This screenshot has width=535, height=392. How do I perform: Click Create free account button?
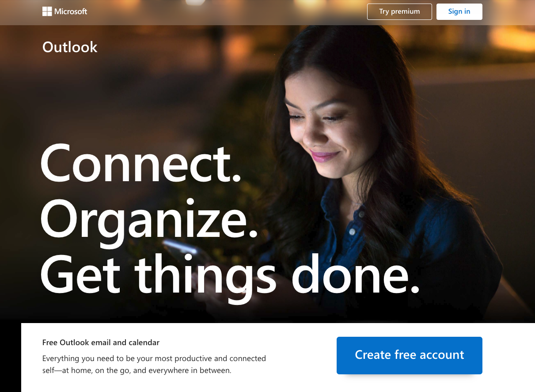pos(409,355)
